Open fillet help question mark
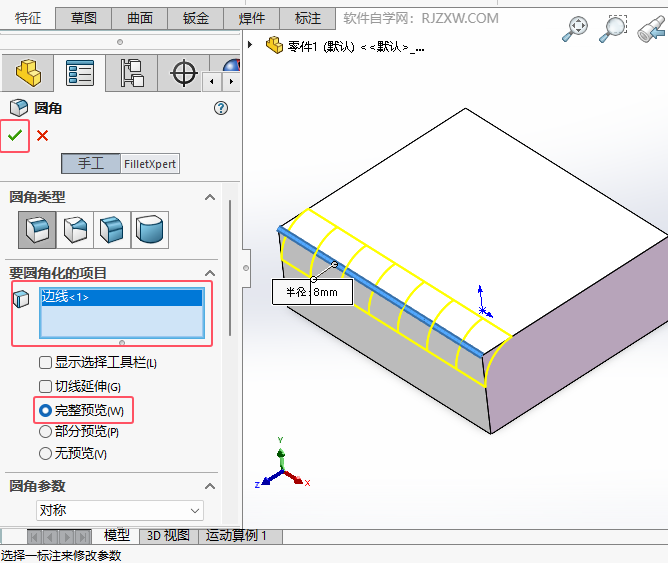 coord(221,108)
